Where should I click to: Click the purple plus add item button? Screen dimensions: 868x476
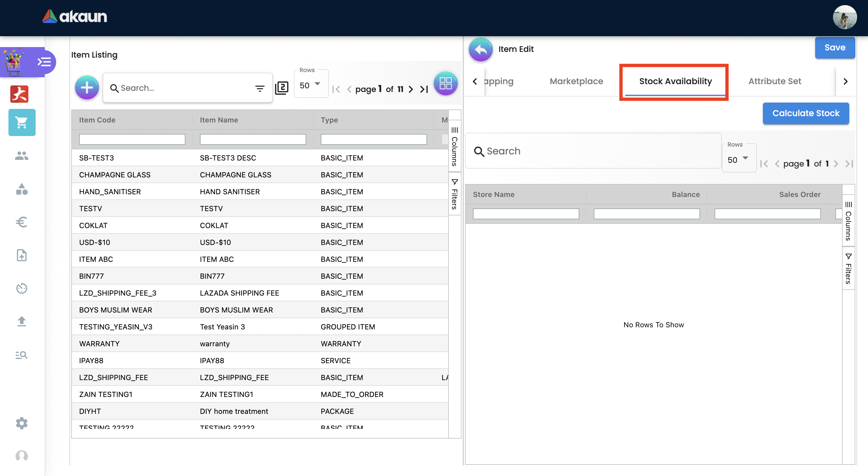87,87
